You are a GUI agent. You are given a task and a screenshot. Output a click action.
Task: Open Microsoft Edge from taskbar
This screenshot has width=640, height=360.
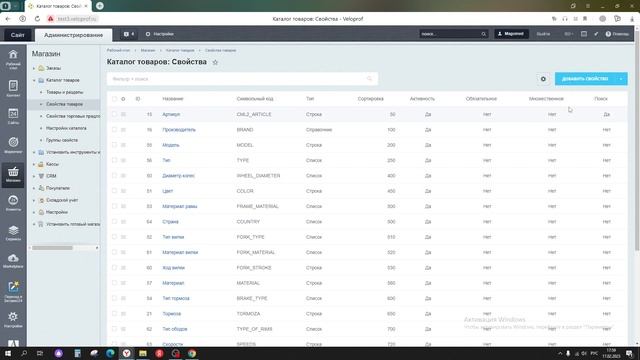click(x=110, y=353)
